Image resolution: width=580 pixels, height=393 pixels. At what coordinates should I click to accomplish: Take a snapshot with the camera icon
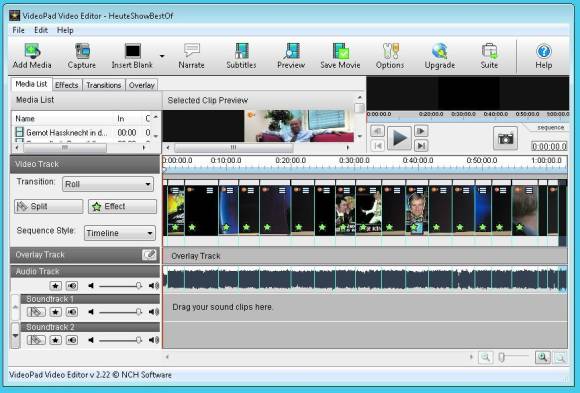click(x=505, y=139)
